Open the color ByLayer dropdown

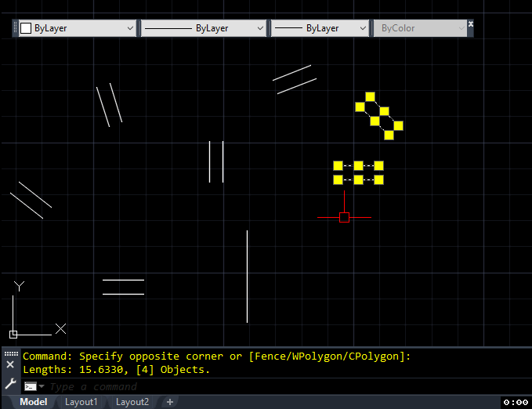[78, 28]
